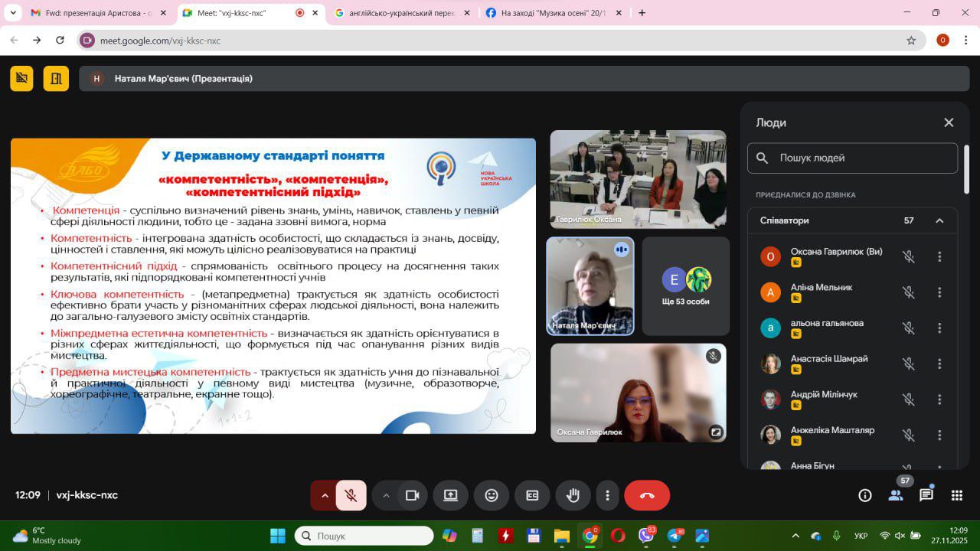The image size is (980, 551).
Task: Open more options for Аліна Мельник
Action: click(939, 292)
